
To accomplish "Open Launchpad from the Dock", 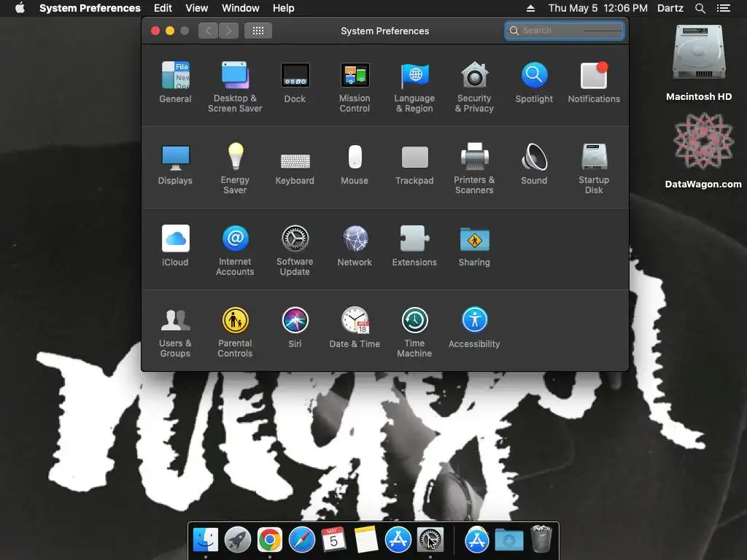I will tap(238, 540).
